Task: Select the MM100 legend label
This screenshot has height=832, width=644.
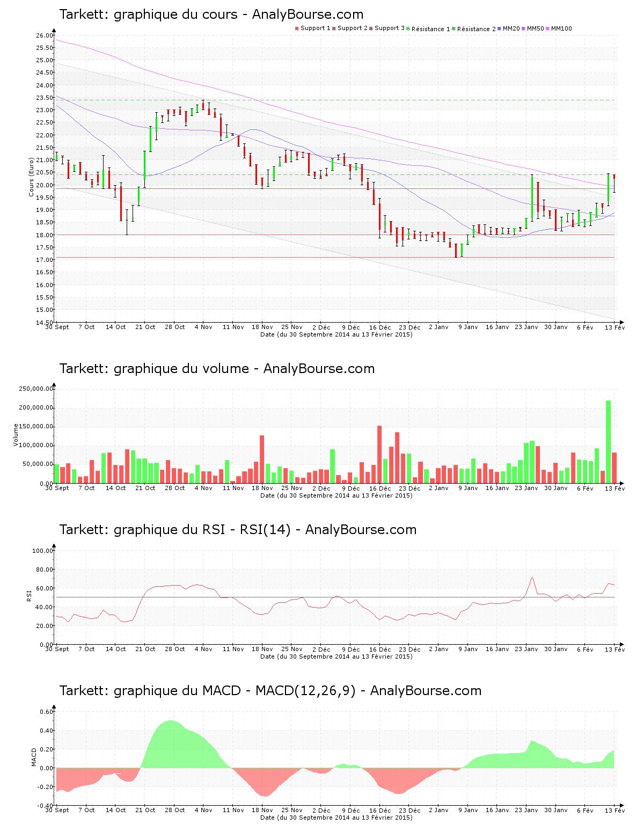Action: pos(561,28)
